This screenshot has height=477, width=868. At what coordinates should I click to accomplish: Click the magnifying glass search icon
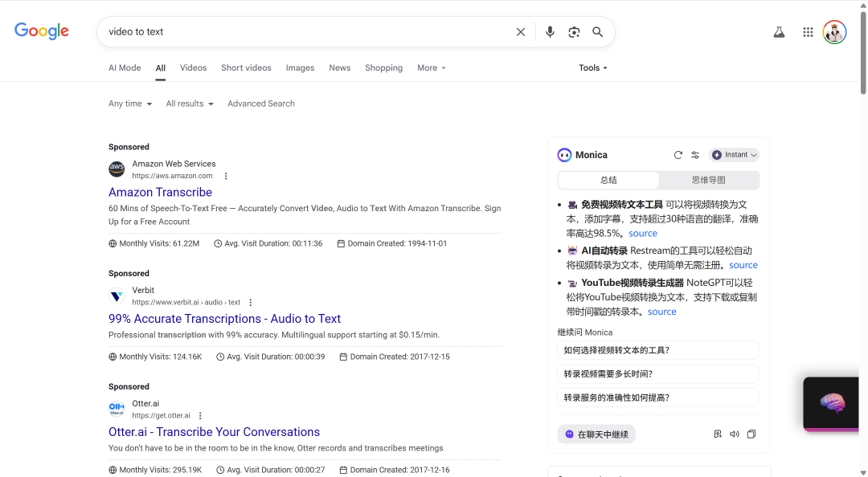click(x=597, y=32)
